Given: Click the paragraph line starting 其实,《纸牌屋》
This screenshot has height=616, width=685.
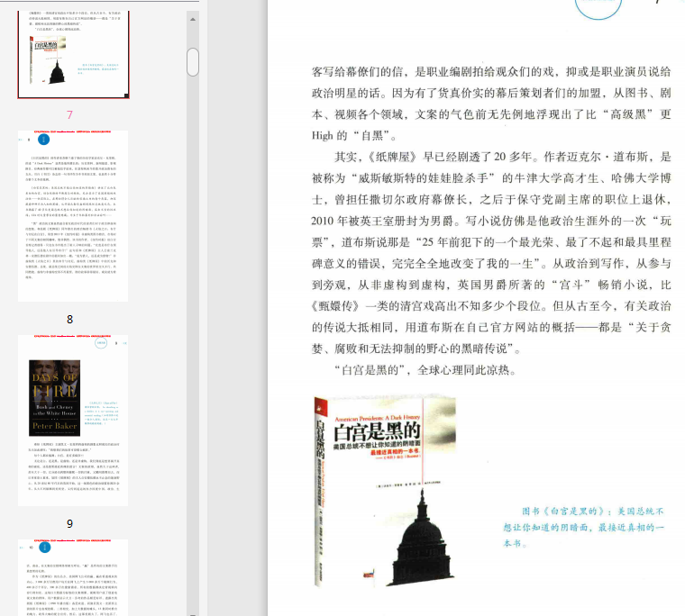Looking at the screenshot, I should coord(502,157).
